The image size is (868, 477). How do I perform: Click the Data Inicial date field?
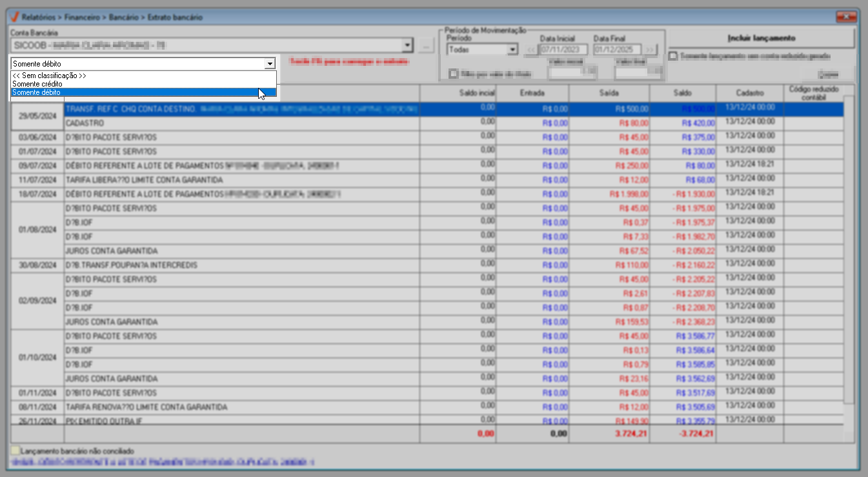coord(563,50)
